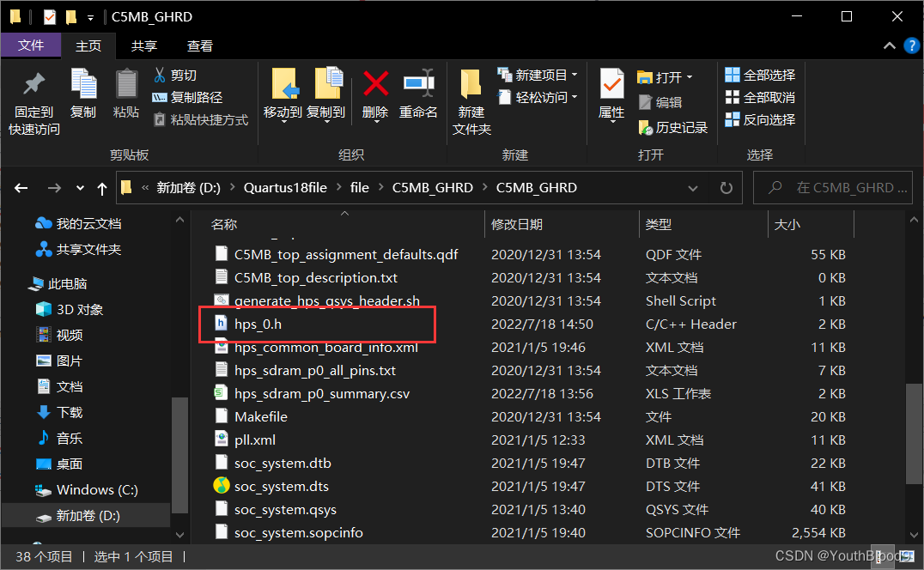Screen dimensions: 924x570
Task: Open the Easy access (轻松访问) dropdown
Action: click(538, 97)
